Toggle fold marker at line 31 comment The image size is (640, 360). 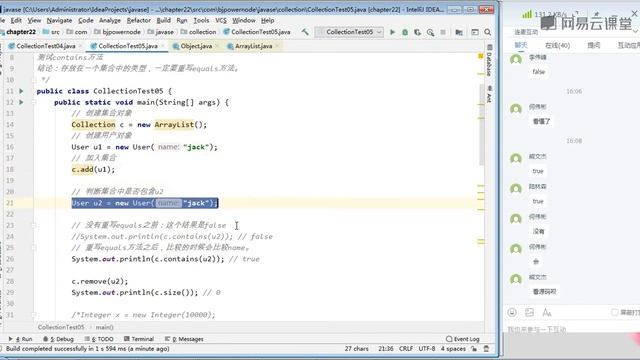click(34, 315)
